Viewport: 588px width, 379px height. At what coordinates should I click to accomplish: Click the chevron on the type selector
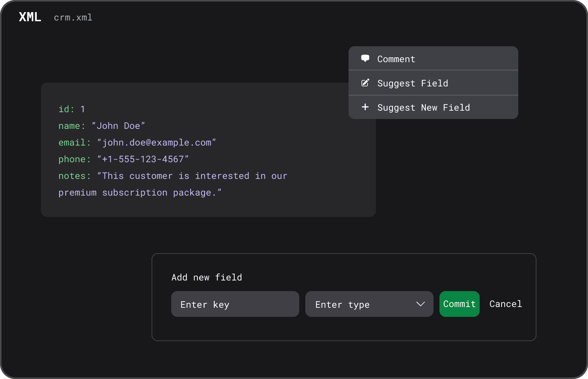tap(421, 304)
